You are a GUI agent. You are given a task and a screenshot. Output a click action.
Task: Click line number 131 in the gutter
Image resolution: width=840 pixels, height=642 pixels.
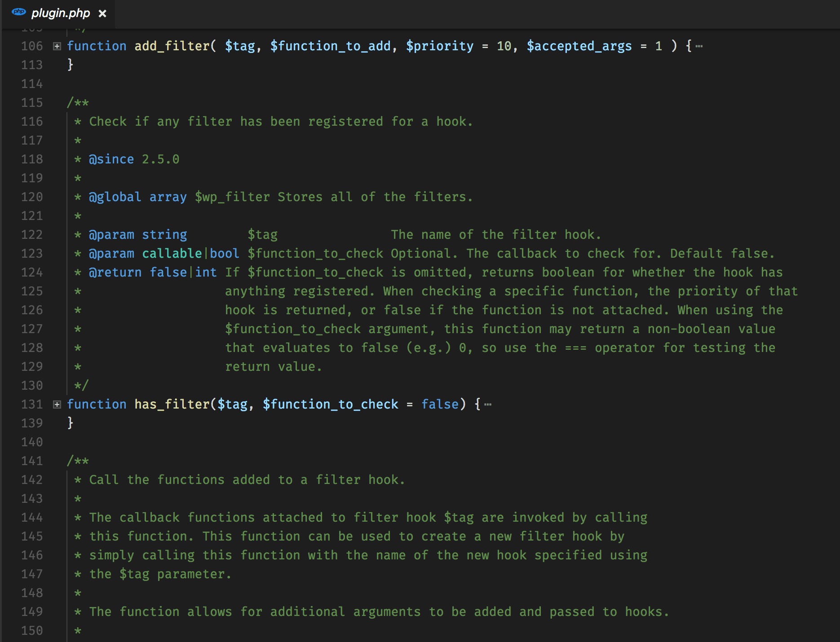[x=32, y=405]
